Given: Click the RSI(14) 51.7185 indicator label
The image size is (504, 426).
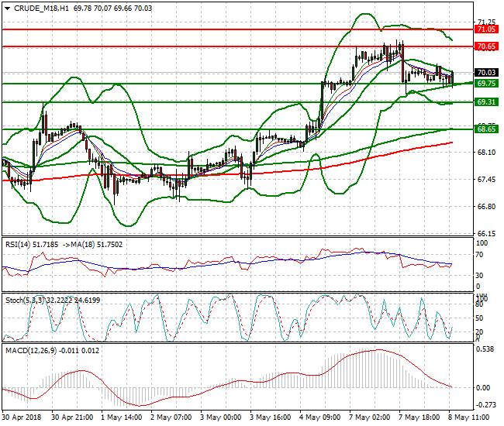Looking at the screenshot, I should 32,245.
